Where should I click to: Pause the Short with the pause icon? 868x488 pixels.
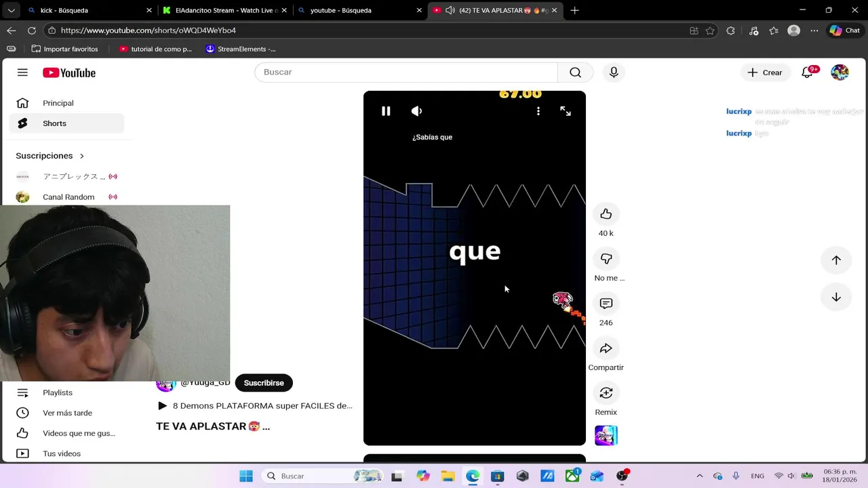point(386,111)
